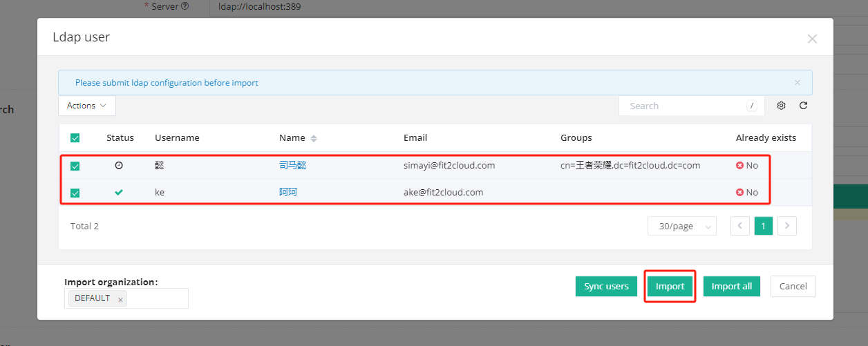Image resolution: width=868 pixels, height=346 pixels.
Task: Click the group cn=王者荣耀,dc=fit2cloud,dc=com cell
Action: click(630, 166)
